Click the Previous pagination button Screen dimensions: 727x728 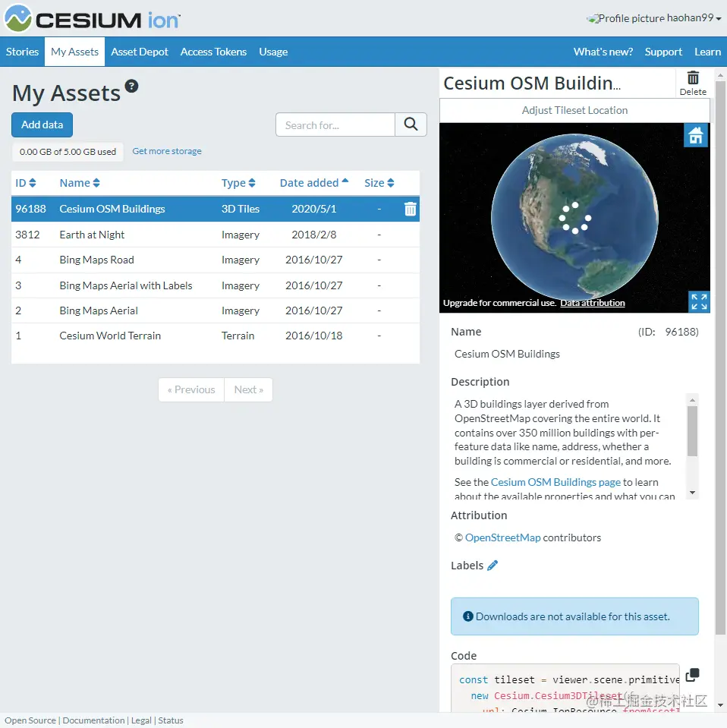(x=191, y=389)
